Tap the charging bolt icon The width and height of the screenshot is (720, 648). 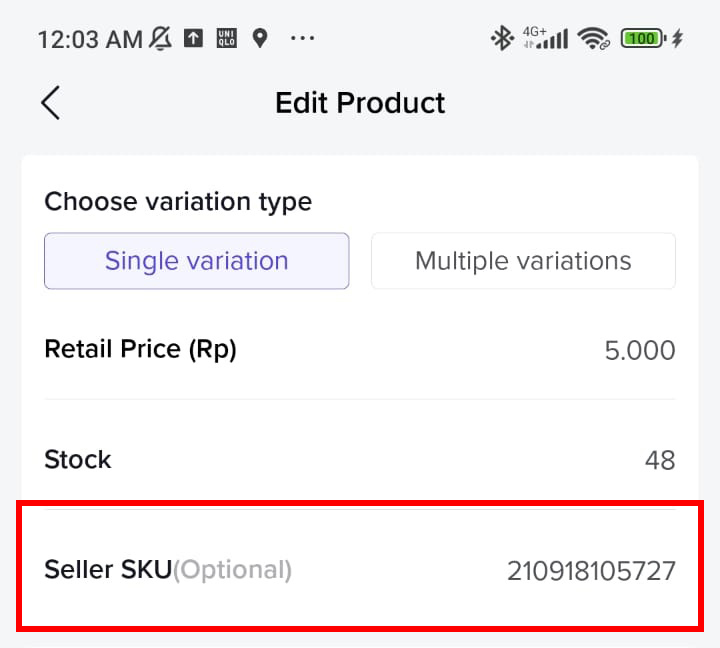point(677,38)
